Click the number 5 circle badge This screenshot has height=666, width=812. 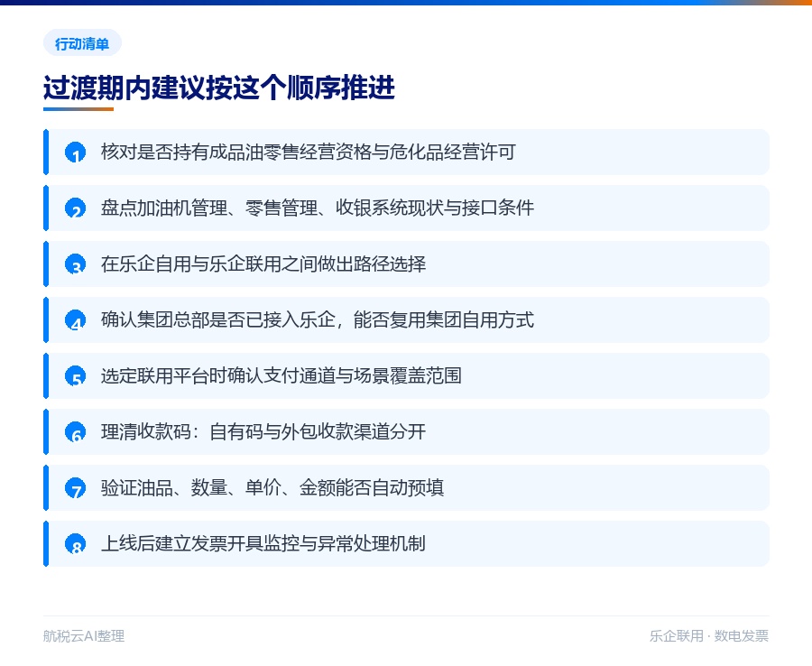(x=75, y=376)
